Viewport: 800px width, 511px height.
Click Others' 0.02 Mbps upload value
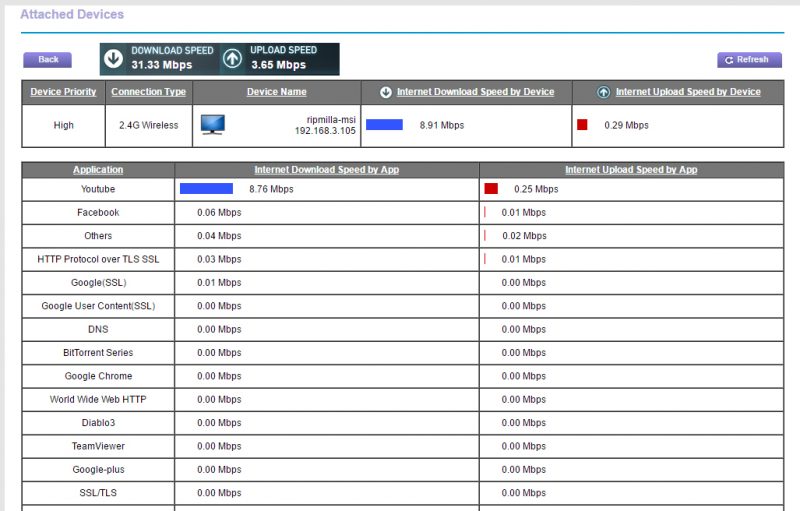coord(524,236)
